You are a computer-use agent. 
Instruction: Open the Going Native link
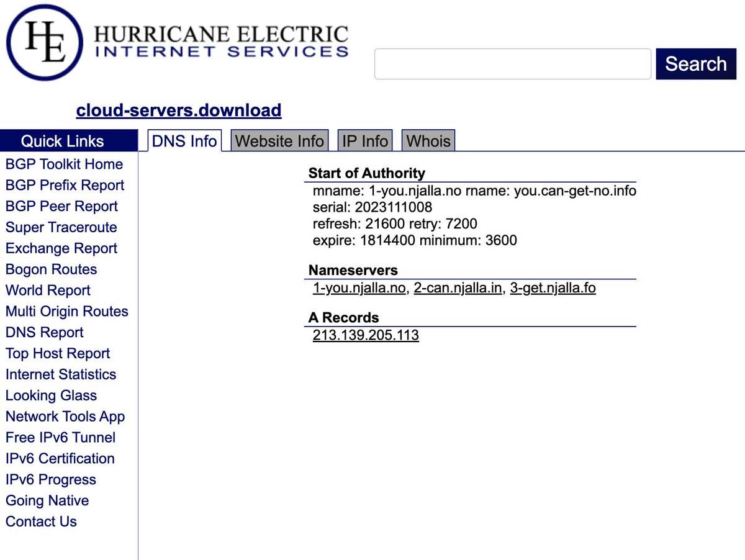click(x=47, y=502)
